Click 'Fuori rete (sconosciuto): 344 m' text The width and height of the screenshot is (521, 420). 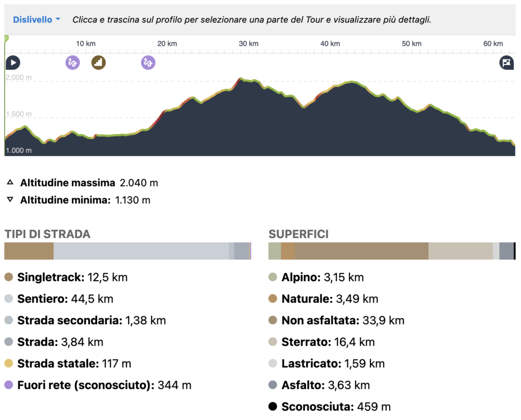pos(104,385)
